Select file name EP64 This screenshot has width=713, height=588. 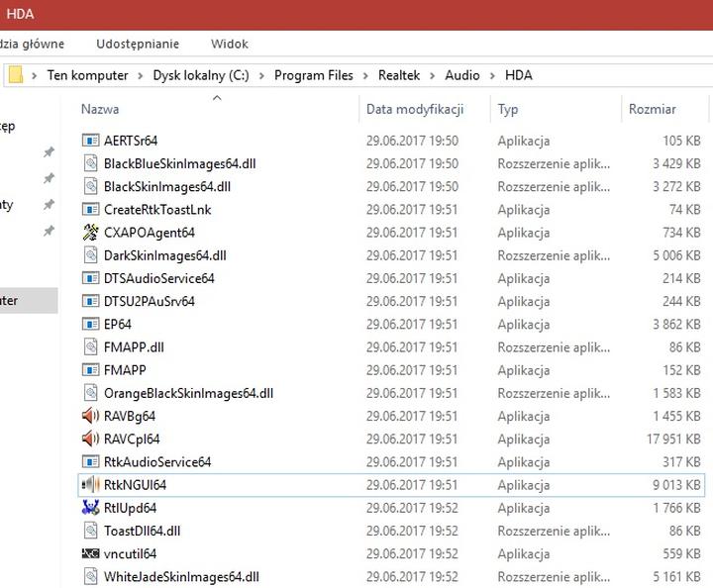click(x=118, y=325)
